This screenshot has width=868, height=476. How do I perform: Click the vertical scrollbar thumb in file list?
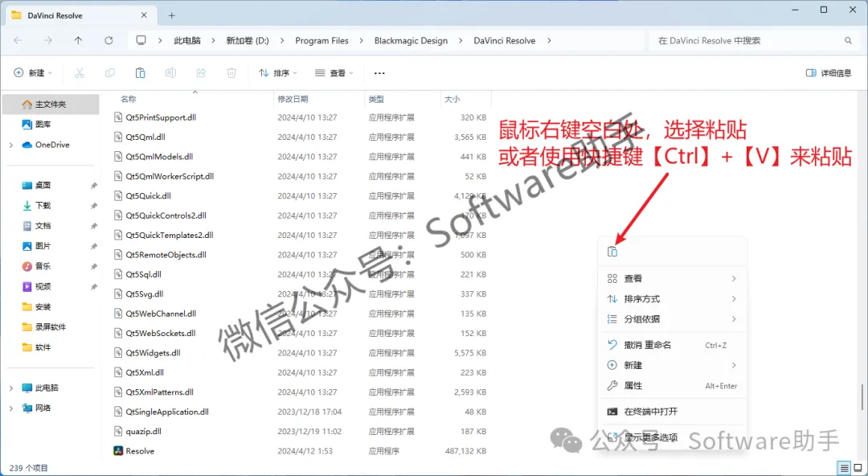pos(862,398)
